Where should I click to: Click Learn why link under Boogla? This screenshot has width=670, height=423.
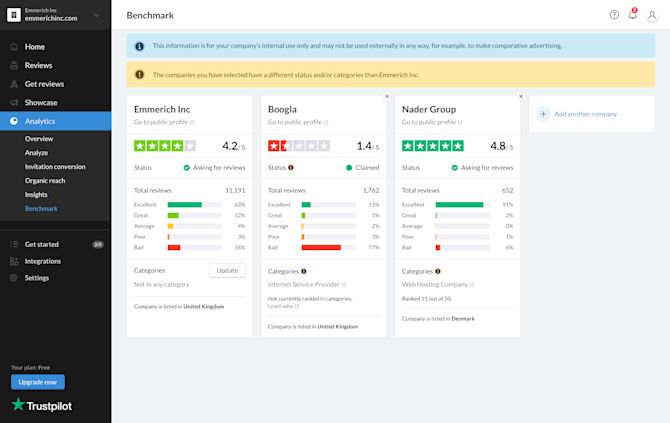click(x=283, y=306)
